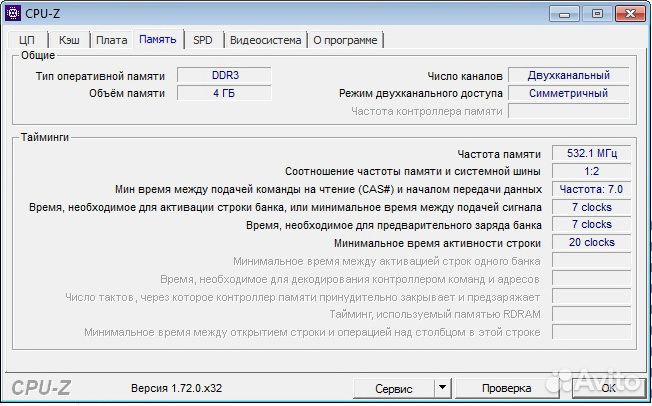The height and width of the screenshot is (406, 652).
Task: Open the ЦП tab
Action: (27, 40)
